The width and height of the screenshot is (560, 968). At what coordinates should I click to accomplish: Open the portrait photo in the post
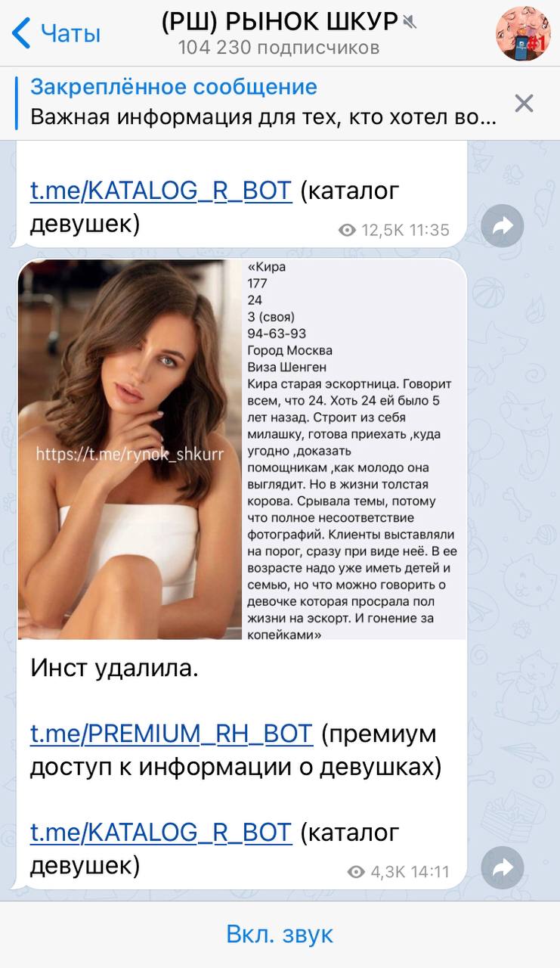[130, 449]
